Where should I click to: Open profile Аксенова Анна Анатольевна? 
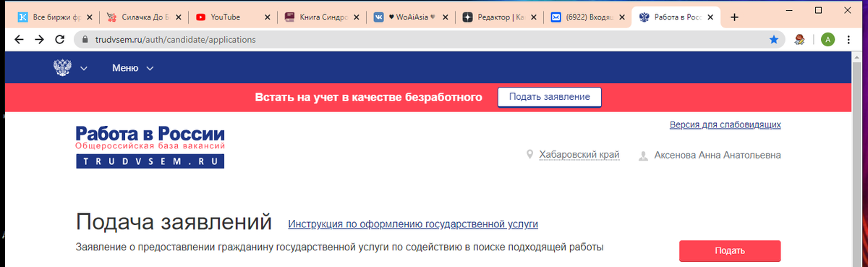[x=718, y=155]
